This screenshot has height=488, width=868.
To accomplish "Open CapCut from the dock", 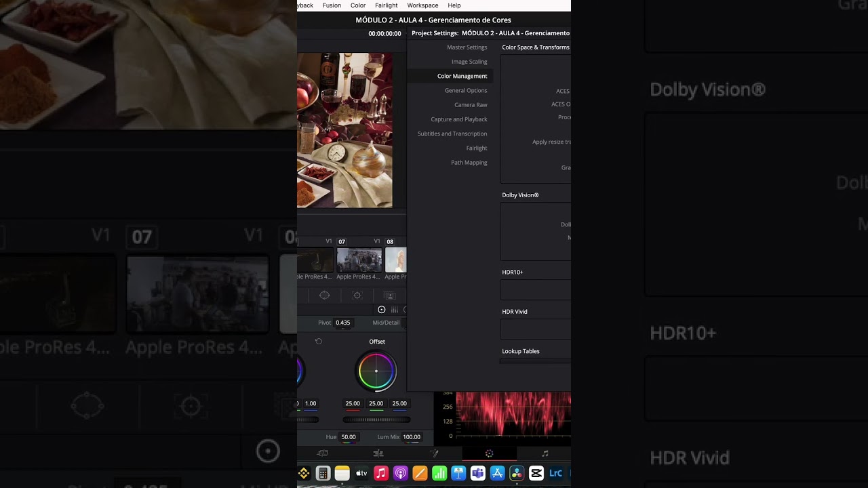I will 536,473.
